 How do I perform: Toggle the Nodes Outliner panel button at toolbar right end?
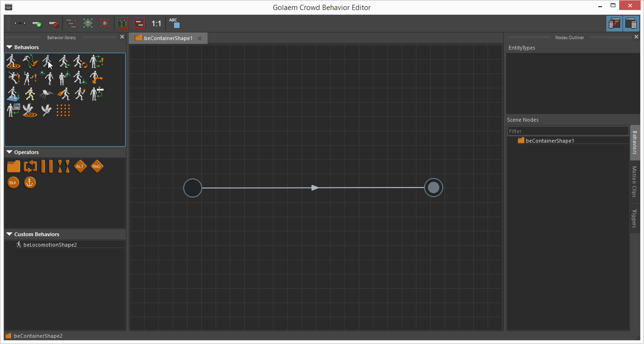631,23
